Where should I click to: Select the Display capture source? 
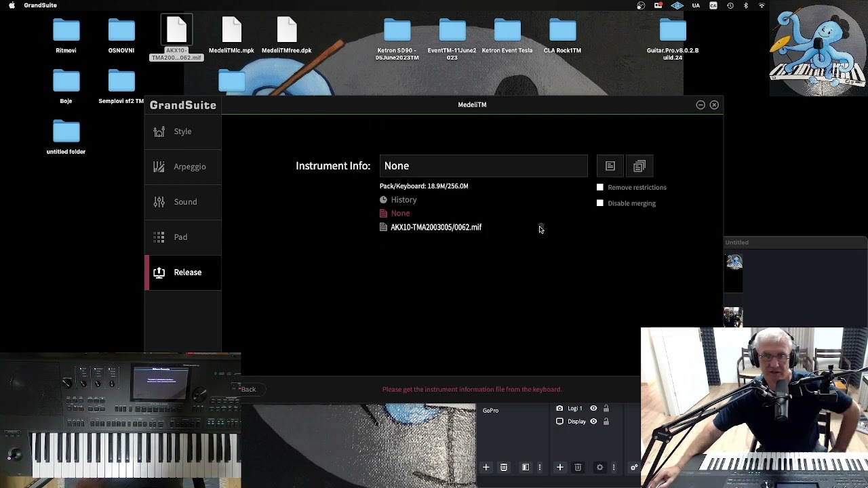(576, 422)
